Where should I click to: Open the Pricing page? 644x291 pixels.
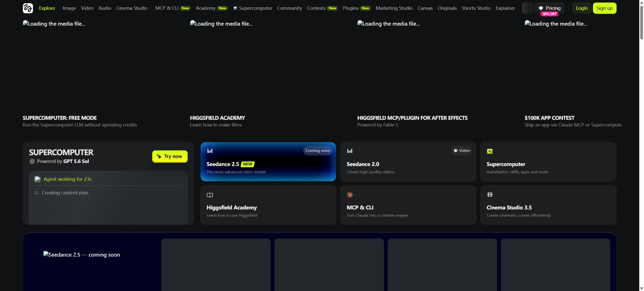point(550,8)
